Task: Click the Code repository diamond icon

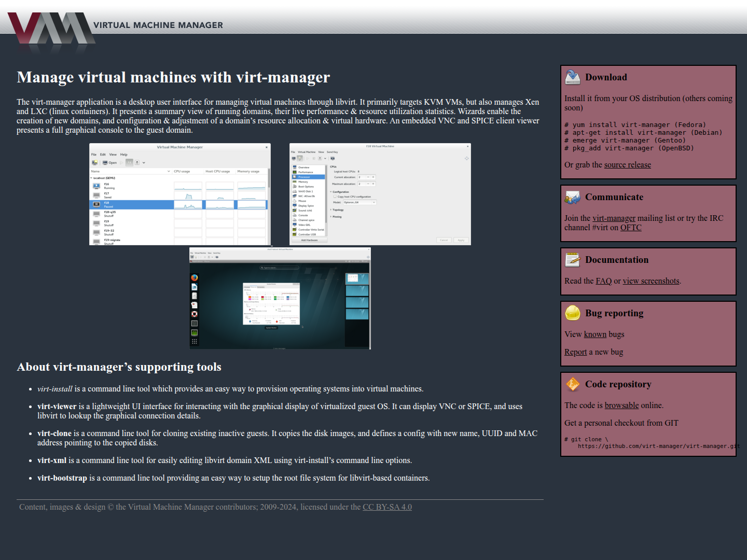Action: [x=573, y=384]
